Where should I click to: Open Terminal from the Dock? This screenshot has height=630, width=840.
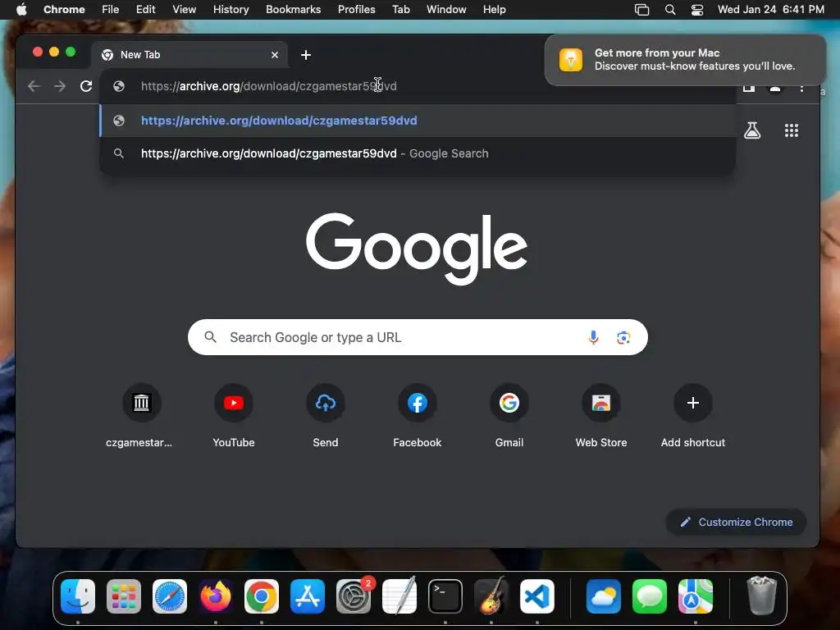coord(445,596)
